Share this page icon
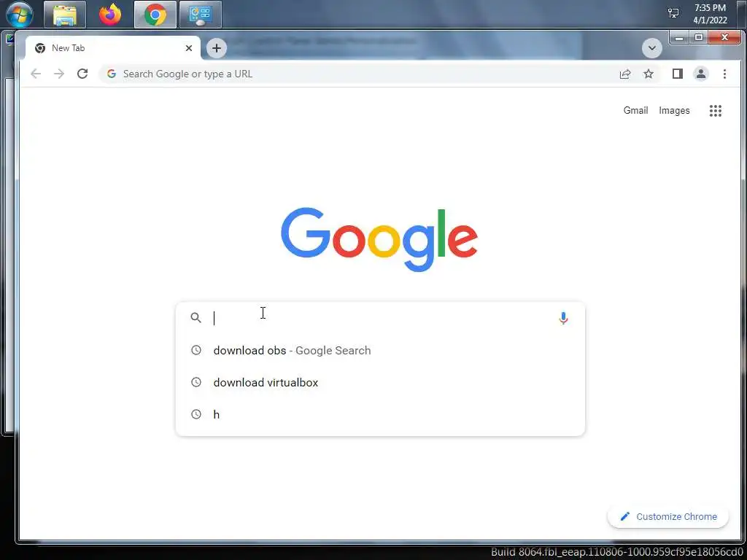The width and height of the screenshot is (747, 560). (625, 74)
